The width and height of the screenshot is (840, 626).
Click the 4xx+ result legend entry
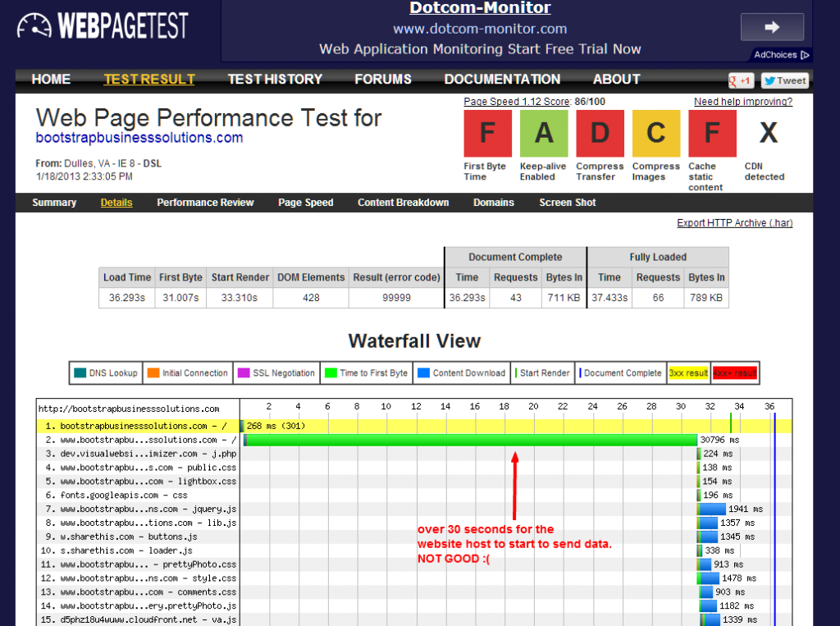click(734, 373)
